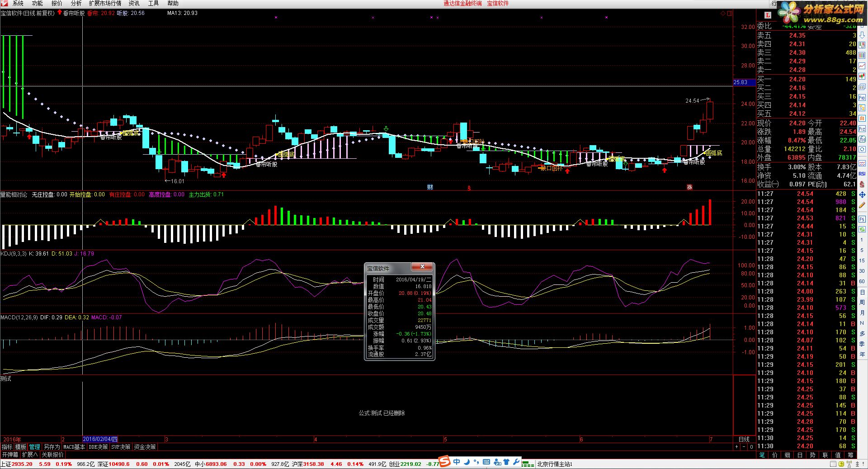Click the F12 trading icon
Image resolution: width=868 pixels, height=469 pixels.
pyautogui.click(x=862, y=129)
